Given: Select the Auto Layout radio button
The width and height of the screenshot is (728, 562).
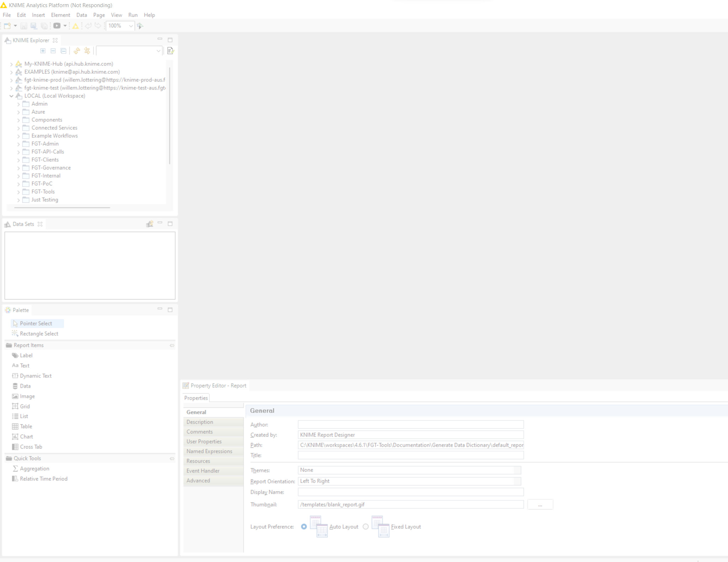Looking at the screenshot, I should (x=304, y=527).
